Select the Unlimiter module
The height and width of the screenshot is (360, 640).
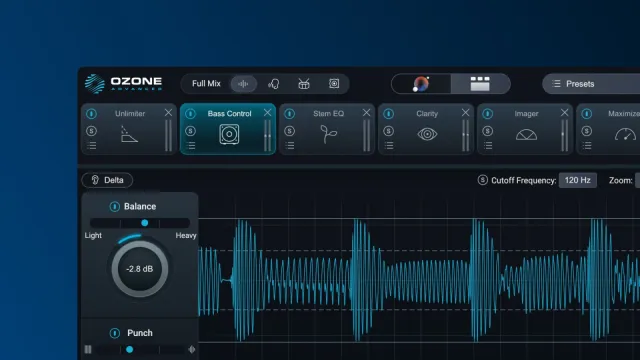point(129,129)
